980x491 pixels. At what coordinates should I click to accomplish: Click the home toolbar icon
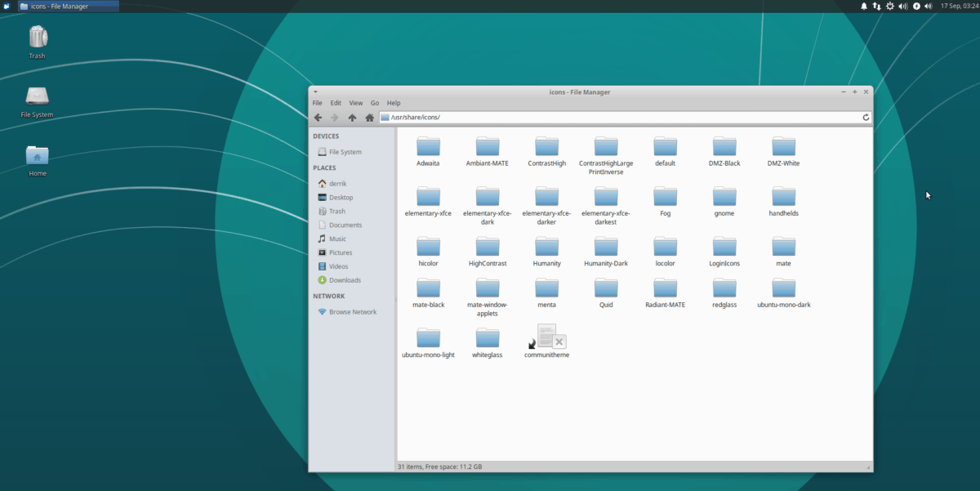pos(369,117)
